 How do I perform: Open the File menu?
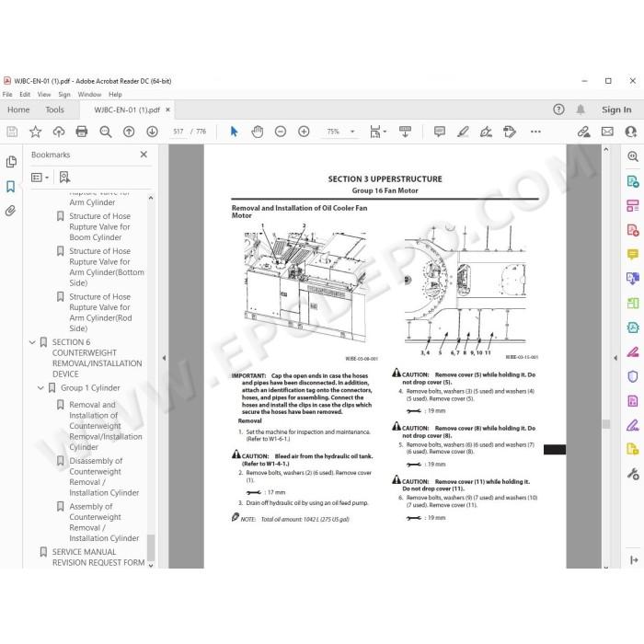coord(7,95)
